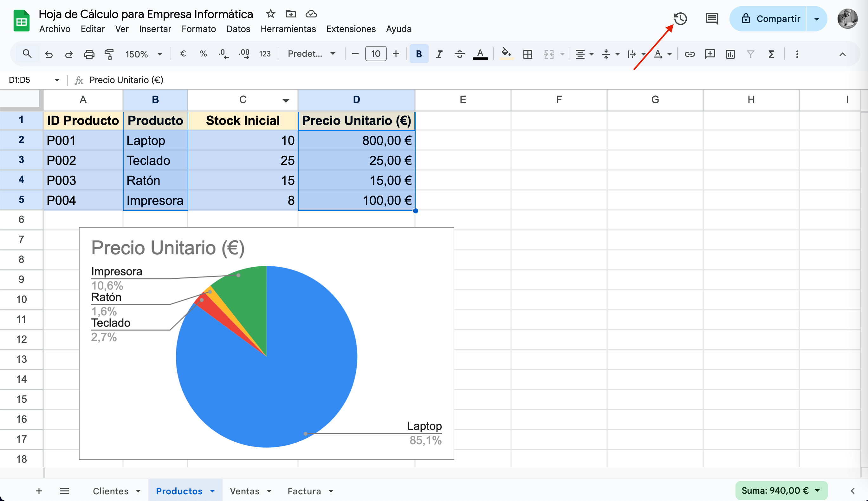Click the paint format roller icon
The image size is (868, 501).
tap(109, 54)
